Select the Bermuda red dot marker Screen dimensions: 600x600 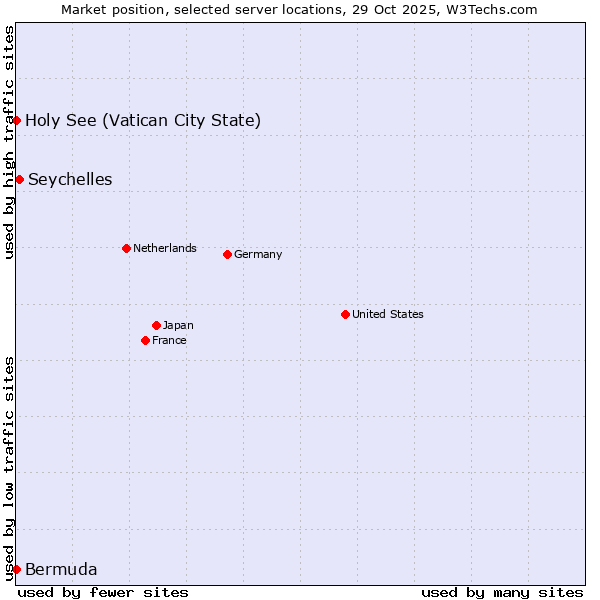(16, 569)
